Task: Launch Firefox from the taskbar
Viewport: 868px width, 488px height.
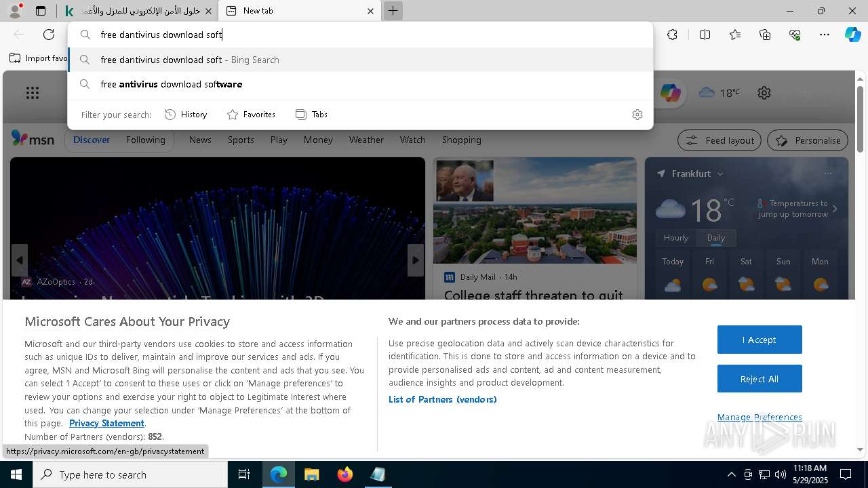Action: coord(344,474)
